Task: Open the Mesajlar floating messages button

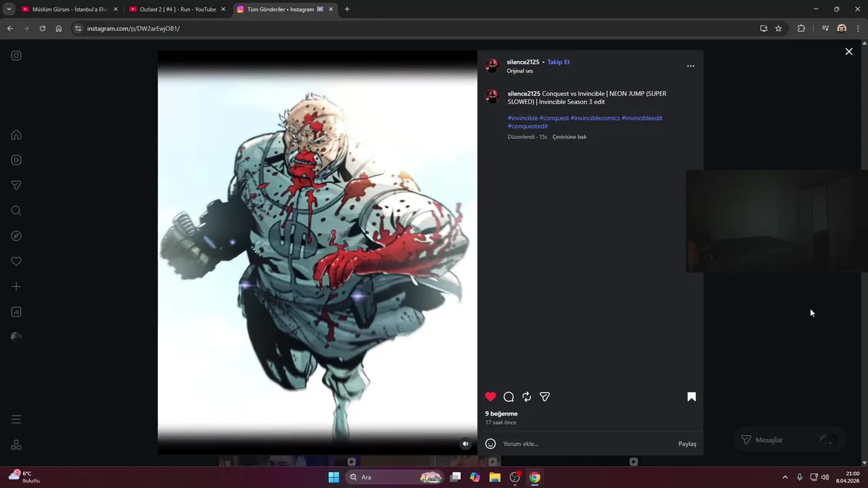Action: 789,440
